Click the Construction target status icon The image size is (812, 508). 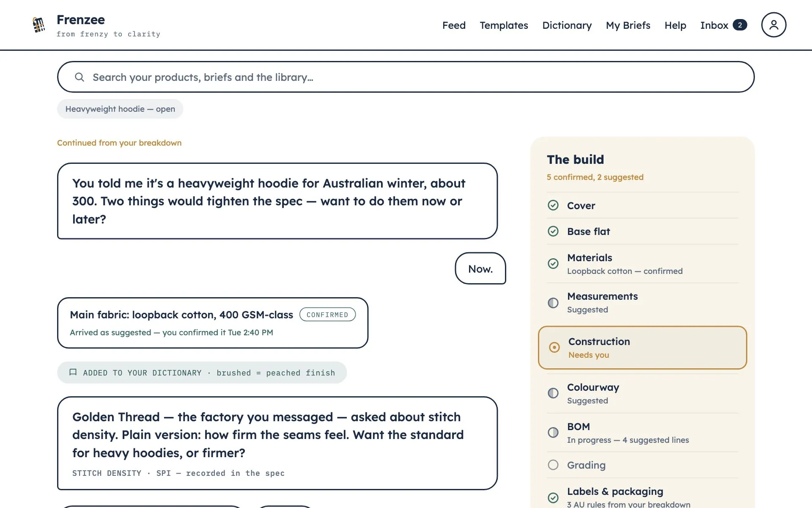pyautogui.click(x=554, y=348)
